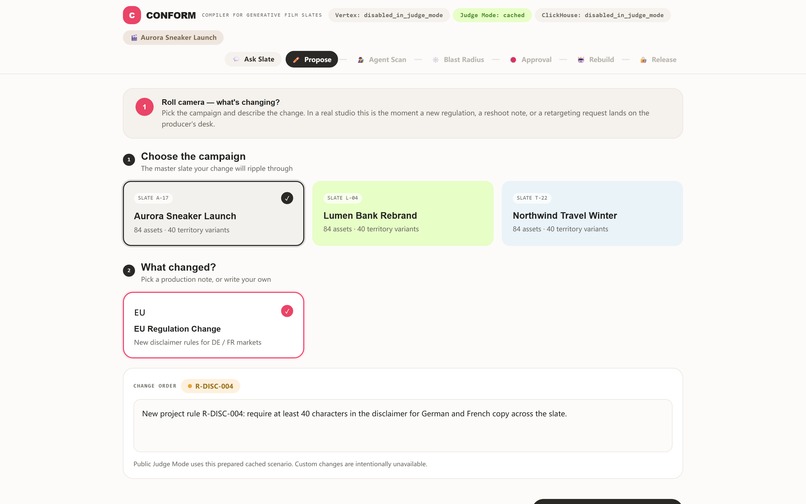Viewport: 806px width, 504px height.
Task: Click the Public Judge Mode notice text
Action: (280, 464)
